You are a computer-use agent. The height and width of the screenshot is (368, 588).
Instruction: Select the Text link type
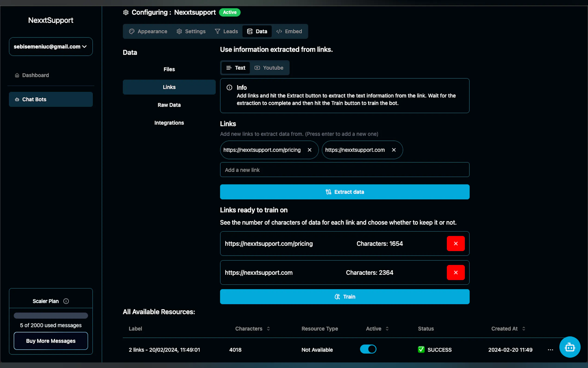pyautogui.click(x=235, y=68)
